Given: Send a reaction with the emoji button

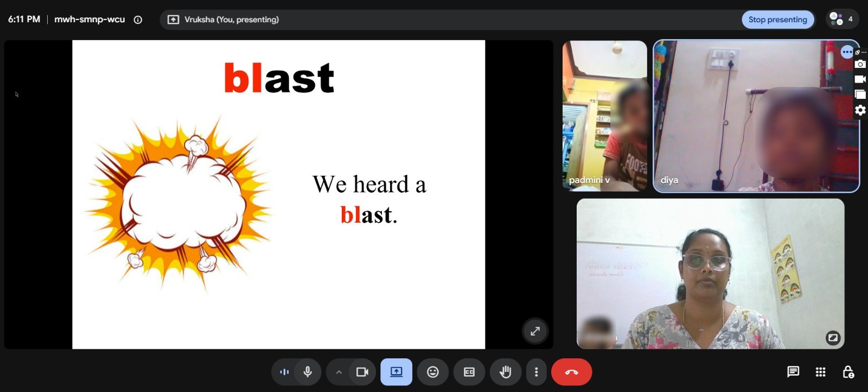Looking at the screenshot, I should (x=433, y=372).
